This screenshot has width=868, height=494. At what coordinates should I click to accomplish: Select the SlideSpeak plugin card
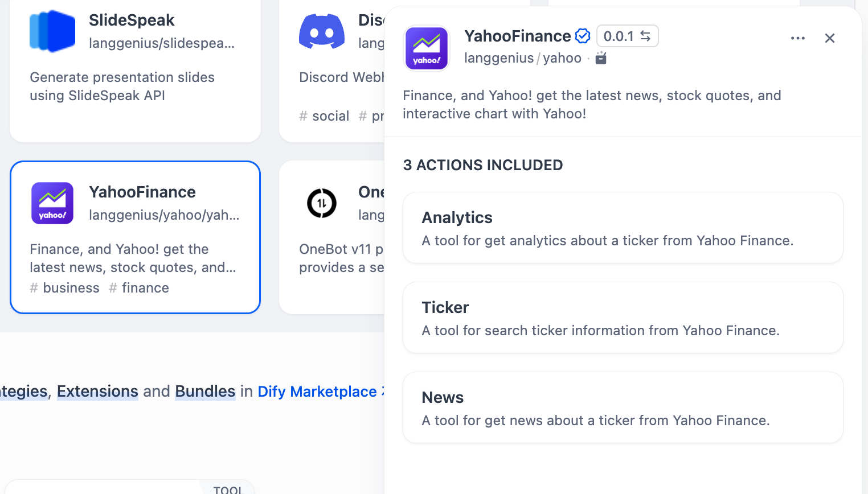point(135,71)
